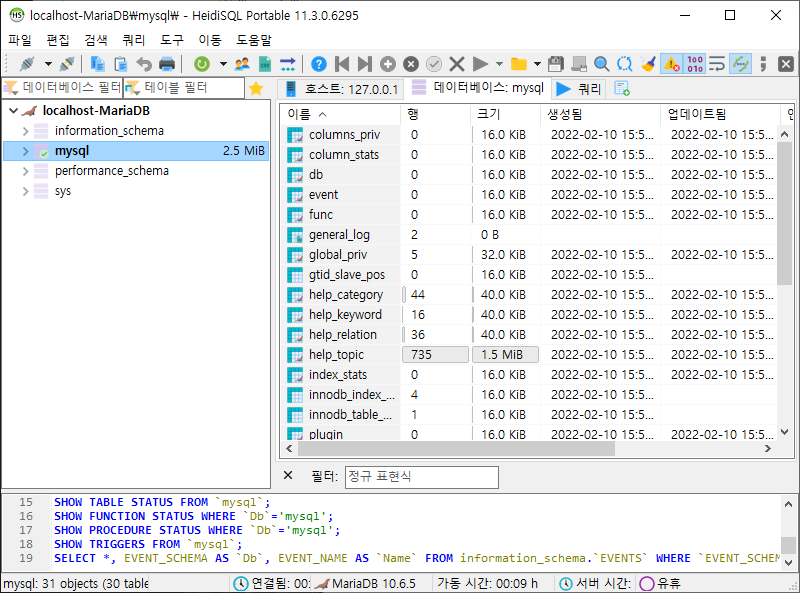Collapse the localhost-MariaDB tree node
800x593 pixels.
(x=14, y=111)
